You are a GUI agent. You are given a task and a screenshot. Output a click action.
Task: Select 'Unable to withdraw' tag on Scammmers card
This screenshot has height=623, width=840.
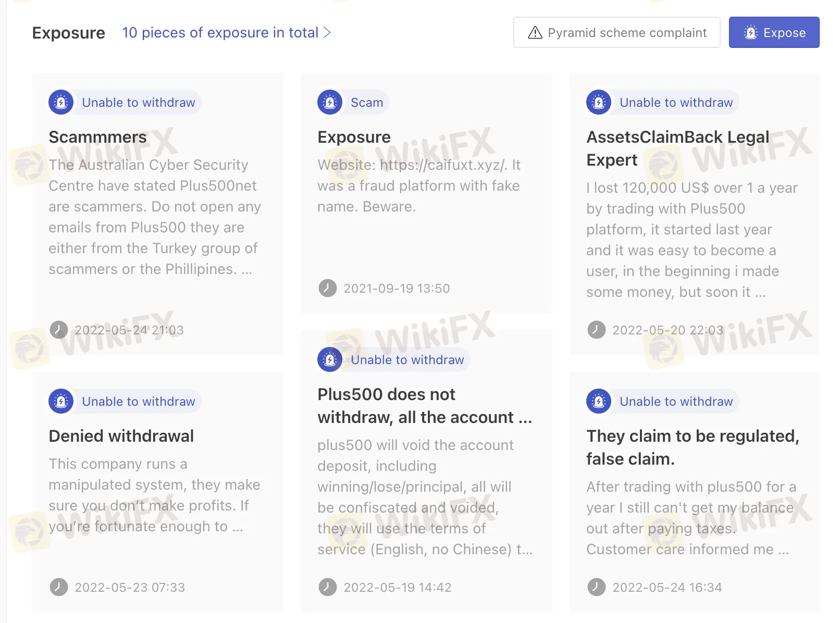[139, 103]
